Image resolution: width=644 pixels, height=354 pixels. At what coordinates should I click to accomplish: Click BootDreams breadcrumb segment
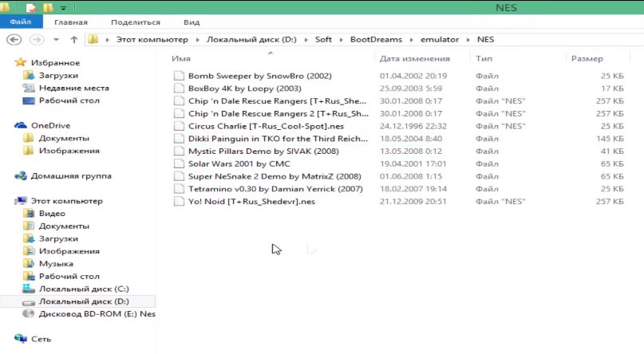coord(376,39)
